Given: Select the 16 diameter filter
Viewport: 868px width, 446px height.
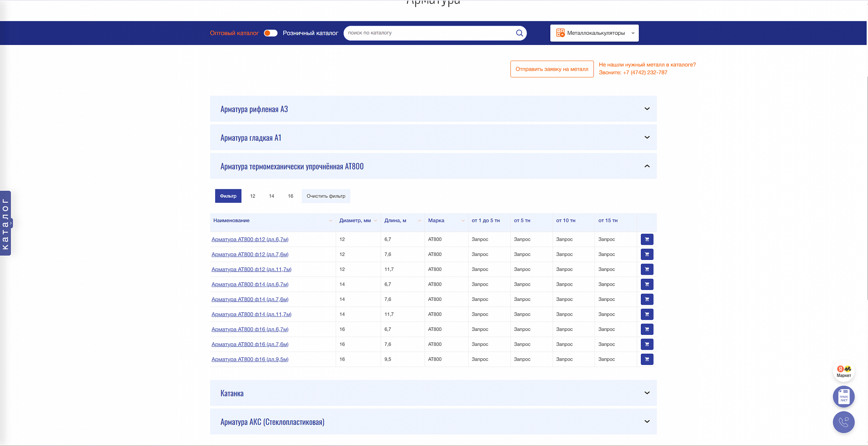Looking at the screenshot, I should pos(290,196).
